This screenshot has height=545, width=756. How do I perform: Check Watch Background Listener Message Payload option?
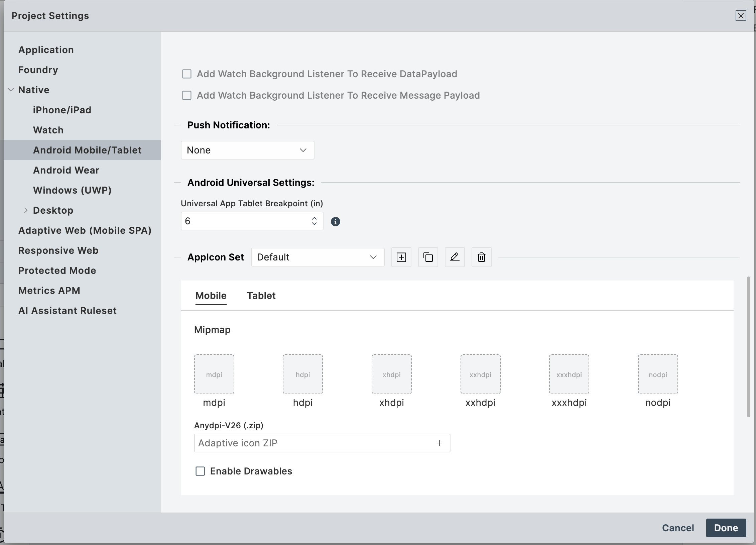(187, 95)
